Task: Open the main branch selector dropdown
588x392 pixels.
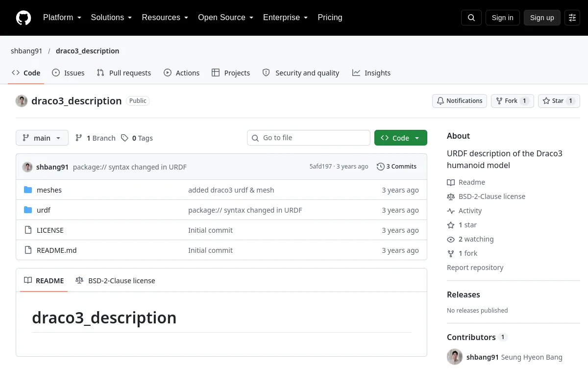Action: coord(42,138)
